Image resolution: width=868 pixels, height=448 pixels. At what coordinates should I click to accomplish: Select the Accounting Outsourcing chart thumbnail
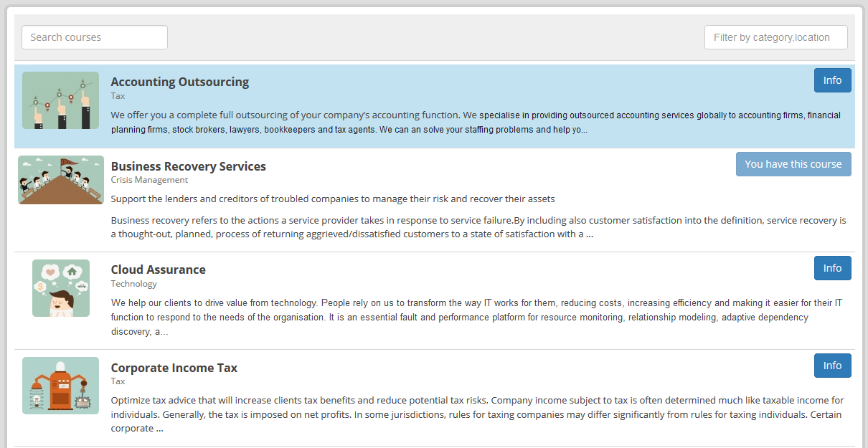(x=60, y=100)
